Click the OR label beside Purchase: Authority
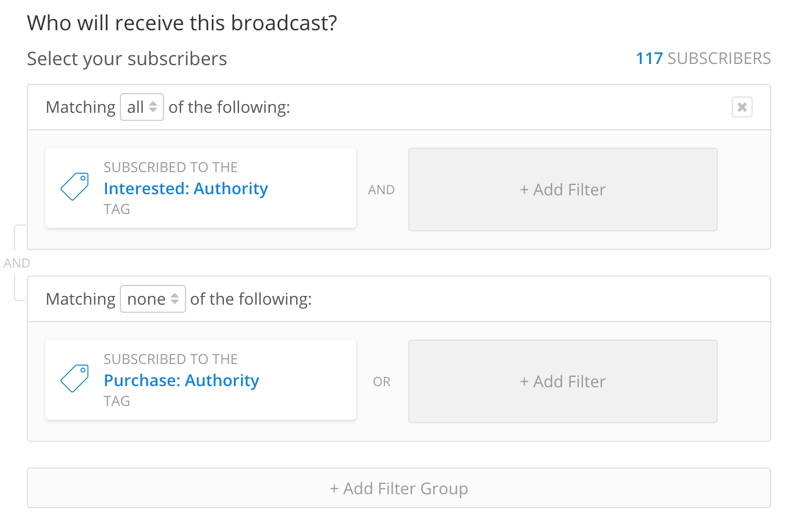This screenshot has height=528, width=812. point(382,381)
